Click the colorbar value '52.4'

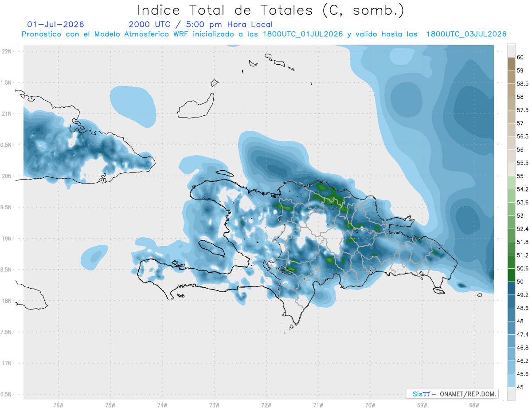click(522, 229)
